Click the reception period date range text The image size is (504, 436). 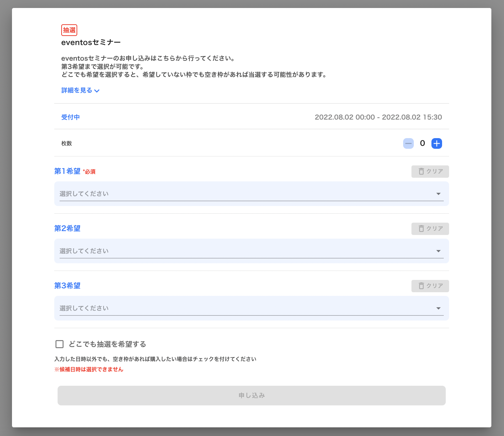tap(378, 117)
